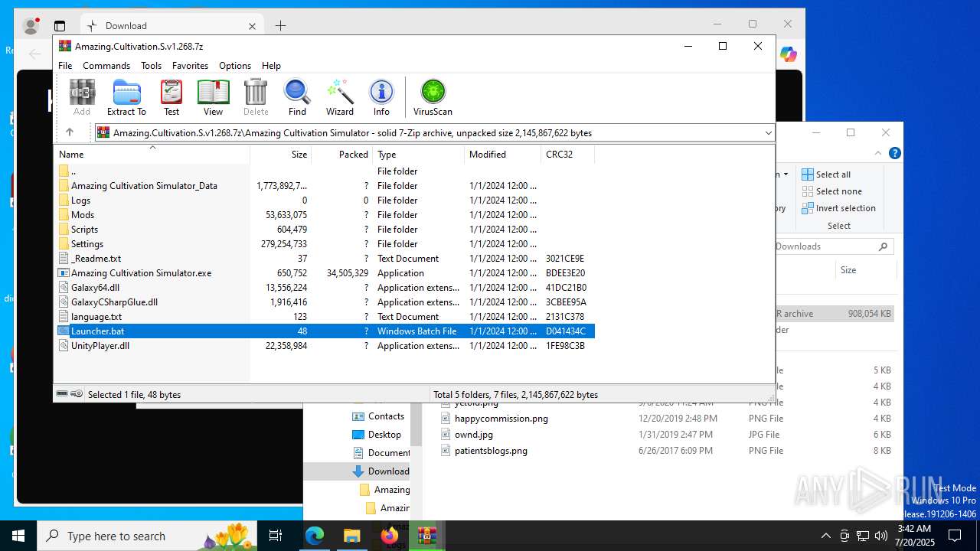Open the Options menu
The height and width of the screenshot is (551, 980).
click(235, 66)
